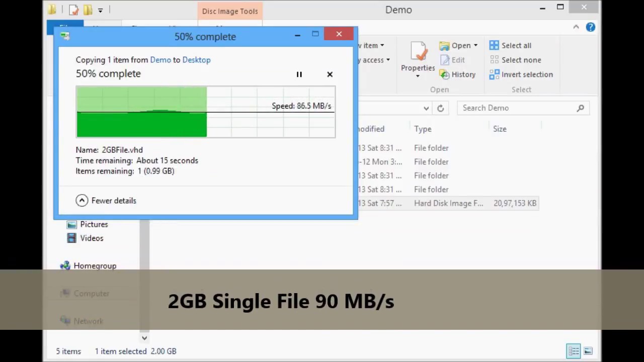Click the copy dialog title bar icon
This screenshot has width=644, height=362.
[x=64, y=36]
